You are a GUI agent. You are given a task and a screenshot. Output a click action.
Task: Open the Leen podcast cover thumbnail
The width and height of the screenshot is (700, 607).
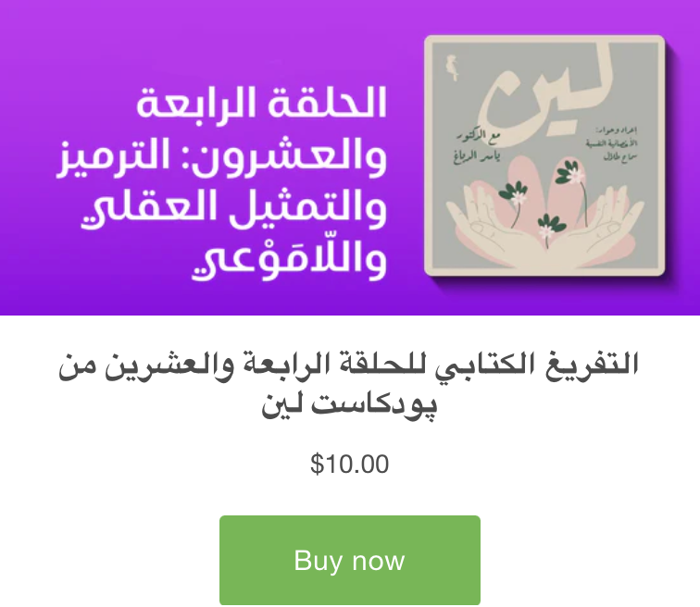click(x=544, y=155)
